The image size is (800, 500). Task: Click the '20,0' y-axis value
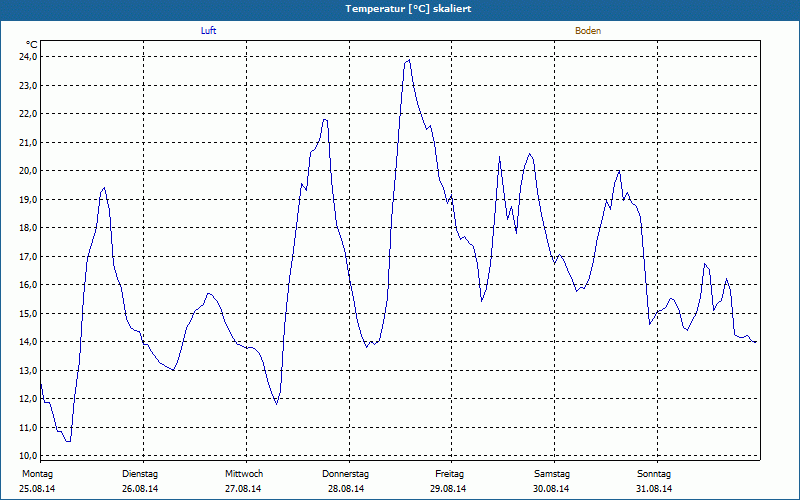pos(28,170)
